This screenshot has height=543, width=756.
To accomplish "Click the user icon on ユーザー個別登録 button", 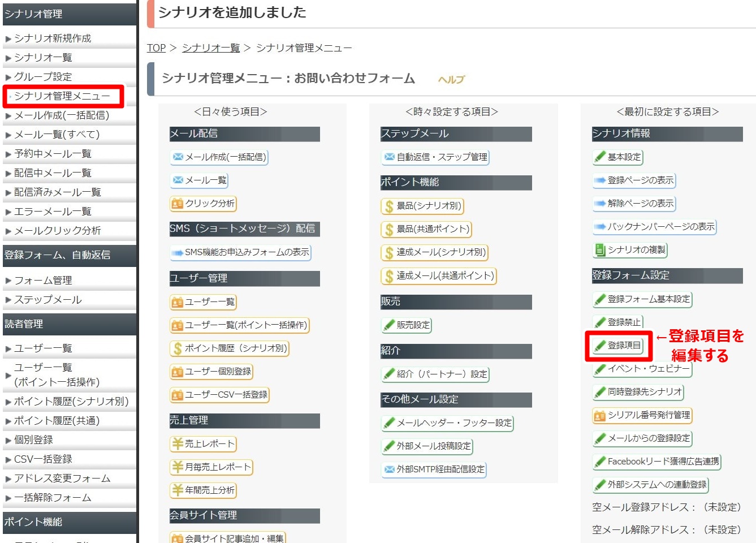I will coord(178,372).
